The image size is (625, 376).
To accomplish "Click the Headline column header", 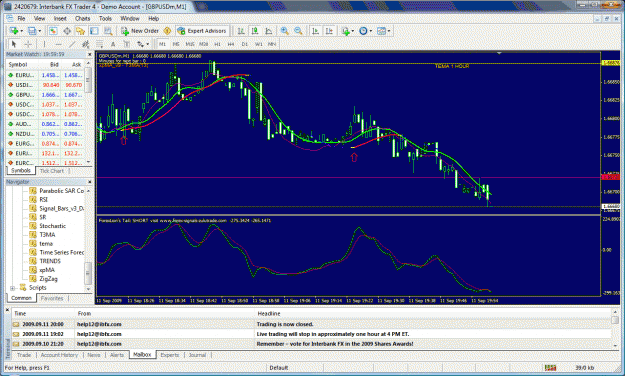I will pyautogui.click(x=269, y=314).
